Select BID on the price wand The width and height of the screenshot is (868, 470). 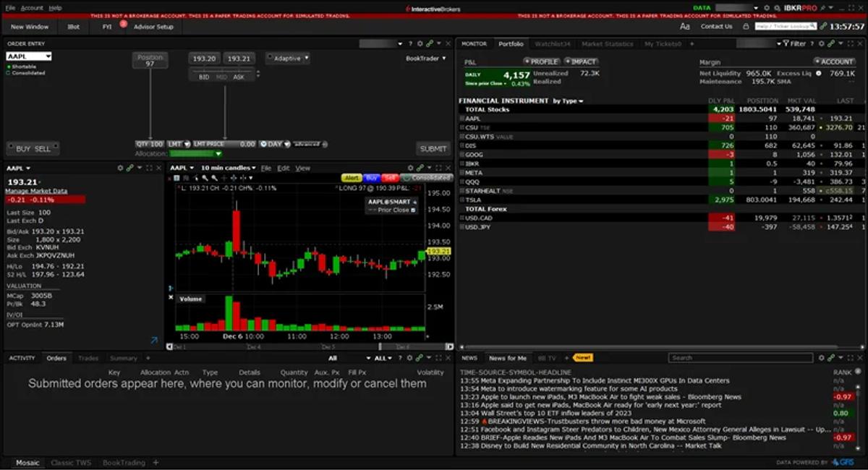[x=204, y=77]
